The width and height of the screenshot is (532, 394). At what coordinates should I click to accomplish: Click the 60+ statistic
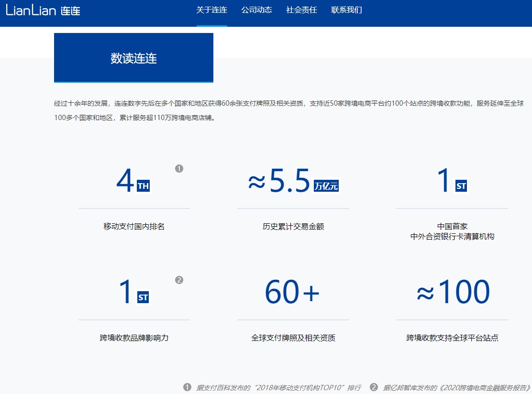pyautogui.click(x=292, y=292)
